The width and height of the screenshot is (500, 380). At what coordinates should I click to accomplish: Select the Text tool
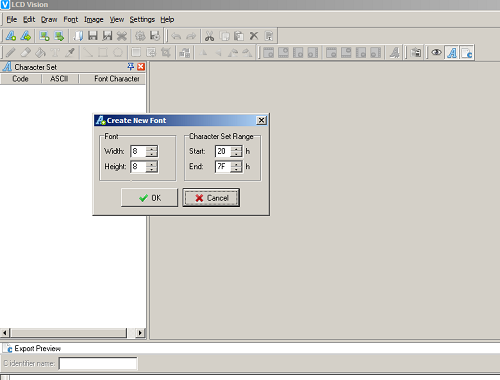(x=55, y=53)
